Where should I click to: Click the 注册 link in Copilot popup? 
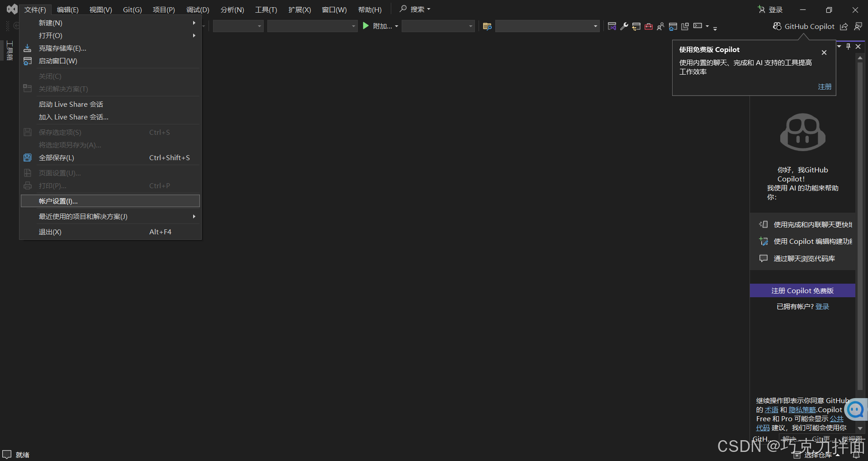tap(825, 86)
